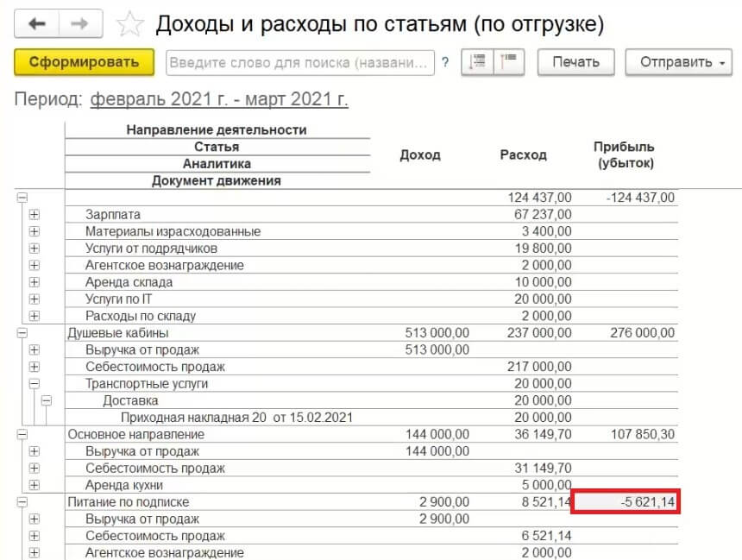This screenshot has height=560, width=742.
Task: Collapse the Душевые кабины group
Action: click(22, 333)
